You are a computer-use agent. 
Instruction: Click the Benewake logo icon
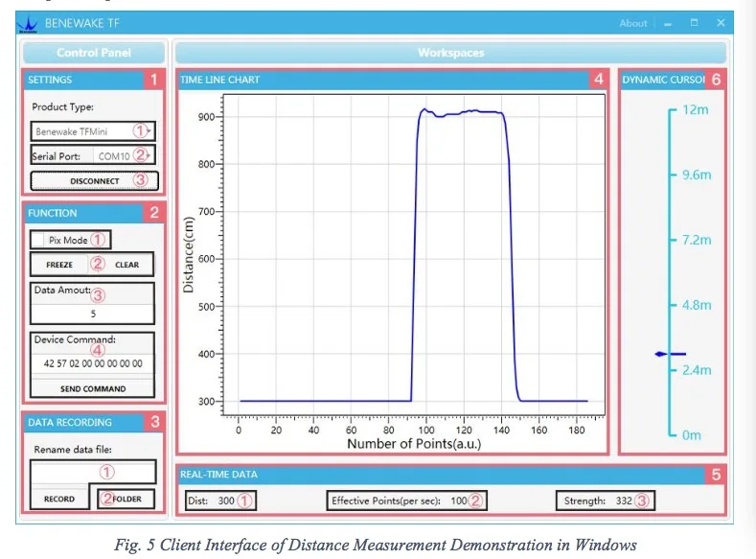(x=28, y=25)
